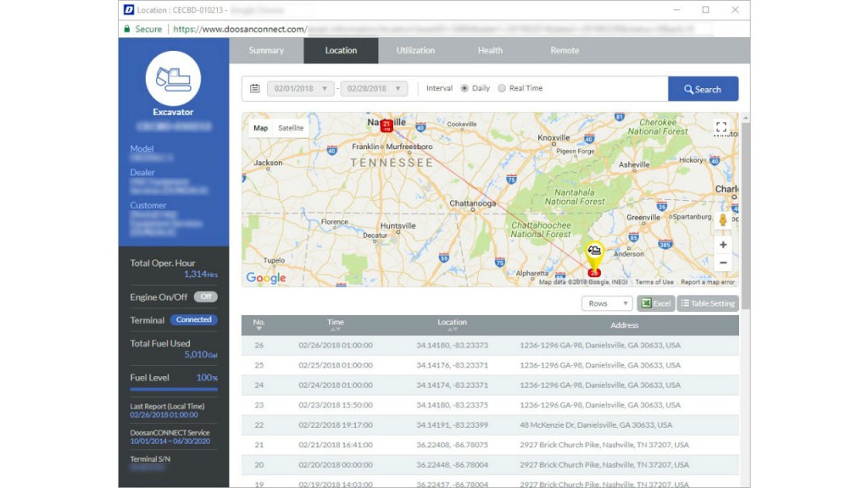Select the Daily interval option
868x488 pixels.
(x=465, y=88)
